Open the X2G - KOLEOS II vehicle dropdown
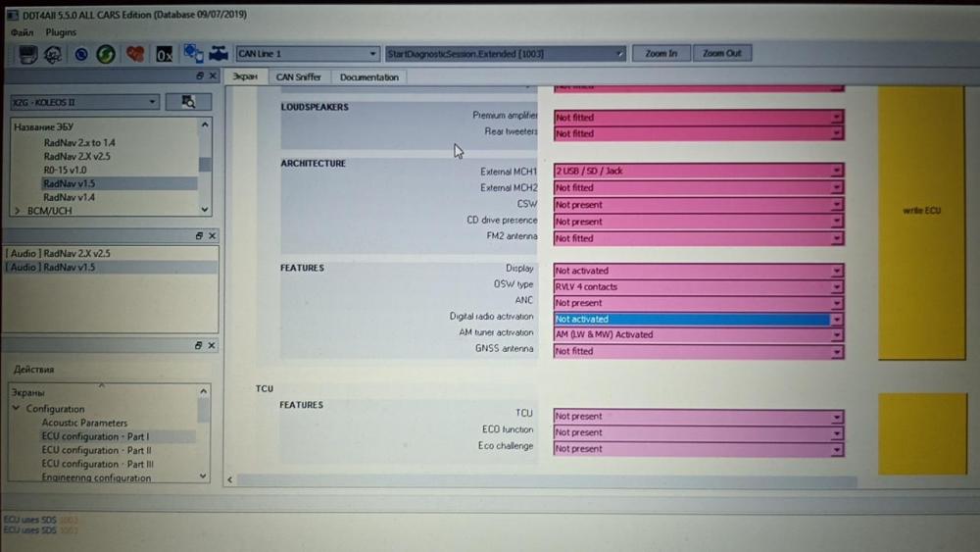Image resolution: width=980 pixels, height=552 pixels. coord(84,102)
